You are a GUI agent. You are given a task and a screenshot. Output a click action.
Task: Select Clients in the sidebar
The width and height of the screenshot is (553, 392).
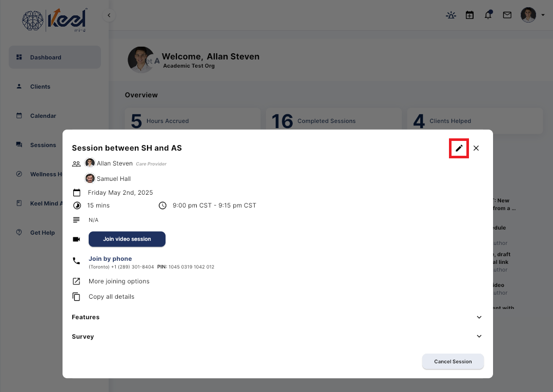coord(39,87)
